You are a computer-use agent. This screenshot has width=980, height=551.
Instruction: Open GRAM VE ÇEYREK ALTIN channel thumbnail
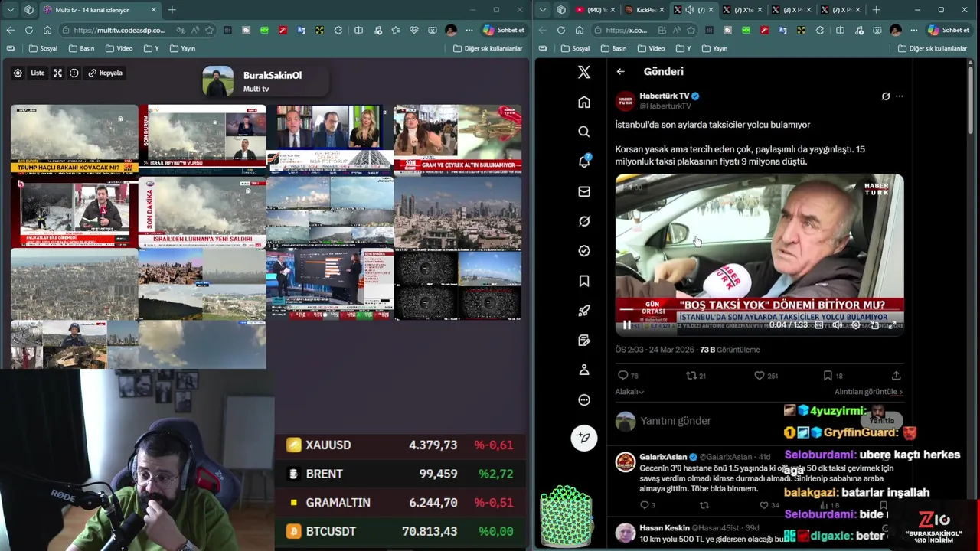coord(458,139)
